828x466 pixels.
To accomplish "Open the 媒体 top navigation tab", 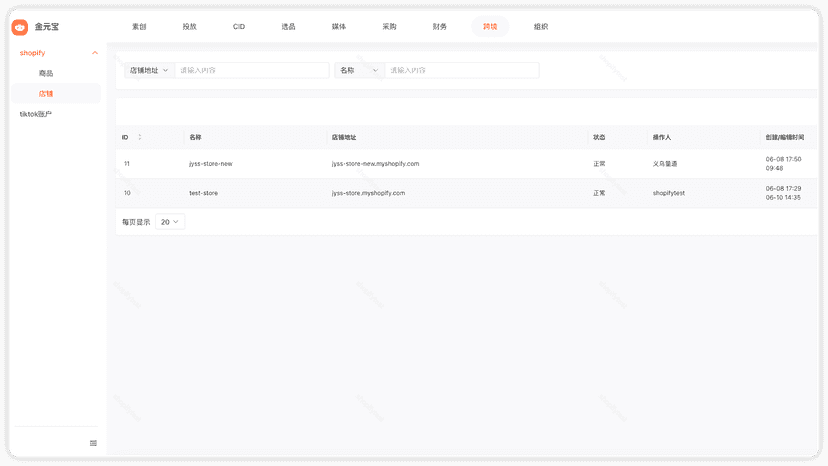I will [x=338, y=26].
